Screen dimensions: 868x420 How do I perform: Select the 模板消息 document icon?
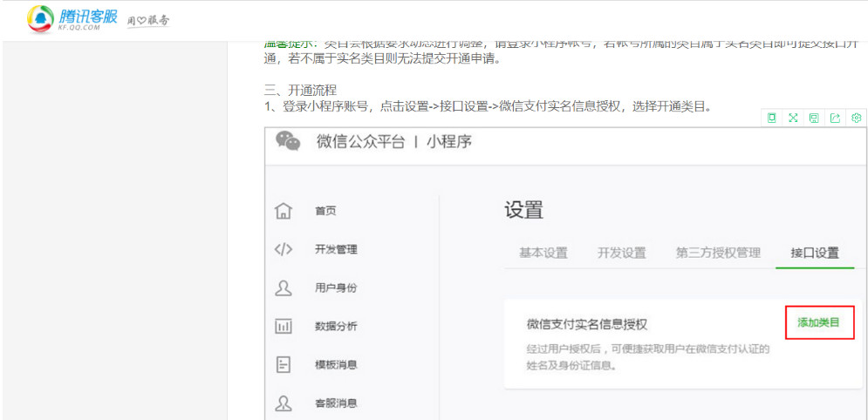click(x=284, y=365)
